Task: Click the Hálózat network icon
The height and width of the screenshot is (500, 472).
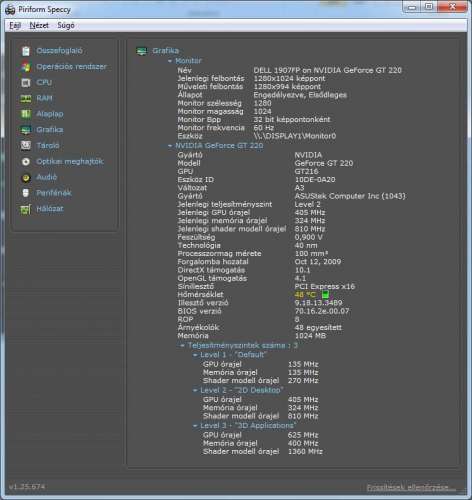Action: pyautogui.click(x=26, y=209)
